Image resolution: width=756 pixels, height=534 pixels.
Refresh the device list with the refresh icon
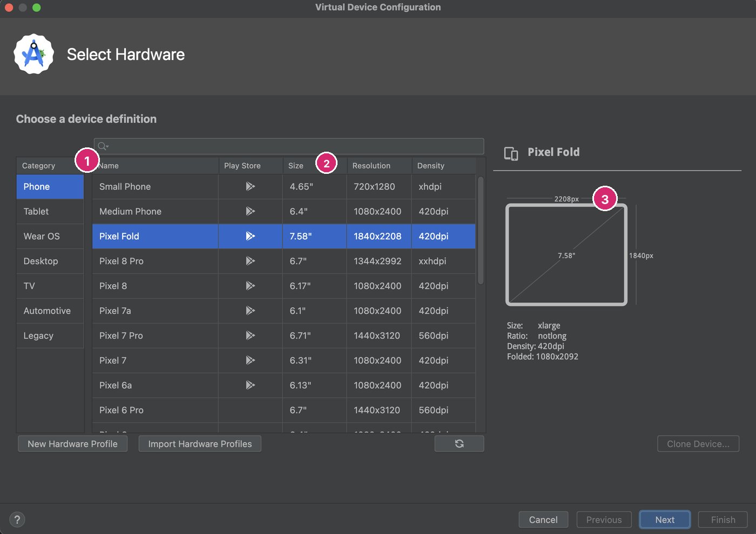pos(459,444)
